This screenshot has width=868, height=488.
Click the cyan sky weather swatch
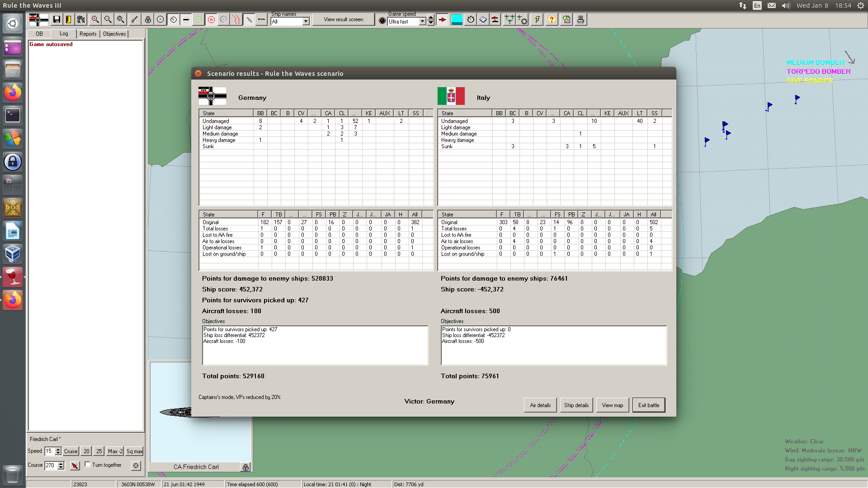[x=457, y=19]
